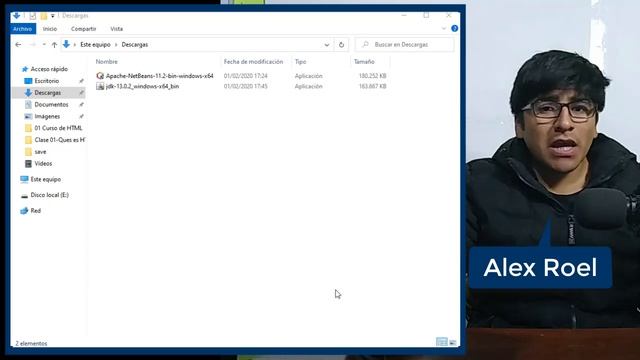This screenshot has height=360, width=640.
Task: Click the 163.867 KB size cell
Action: (x=372, y=86)
